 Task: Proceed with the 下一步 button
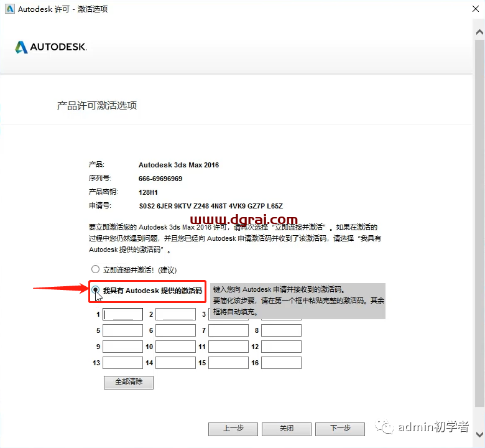pos(340,429)
